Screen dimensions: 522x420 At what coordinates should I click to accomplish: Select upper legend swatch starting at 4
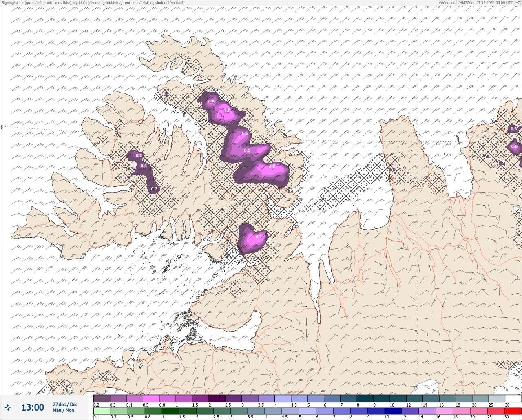tap(283, 398)
